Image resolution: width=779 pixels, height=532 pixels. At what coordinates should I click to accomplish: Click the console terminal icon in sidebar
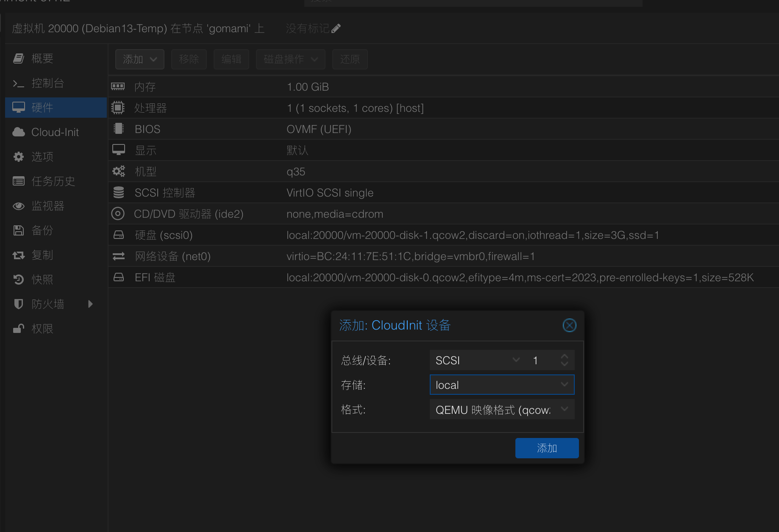19,83
